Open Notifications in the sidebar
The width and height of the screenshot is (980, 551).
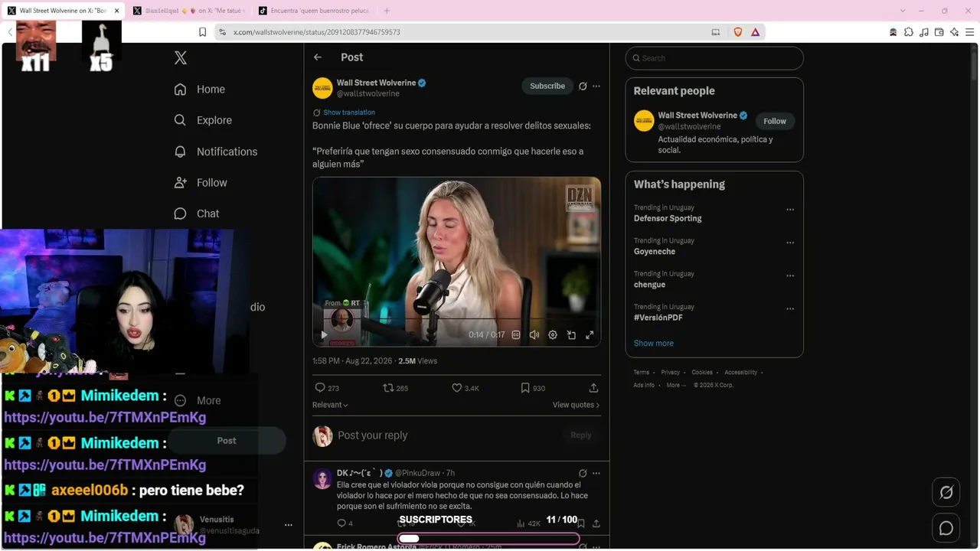tap(216, 152)
